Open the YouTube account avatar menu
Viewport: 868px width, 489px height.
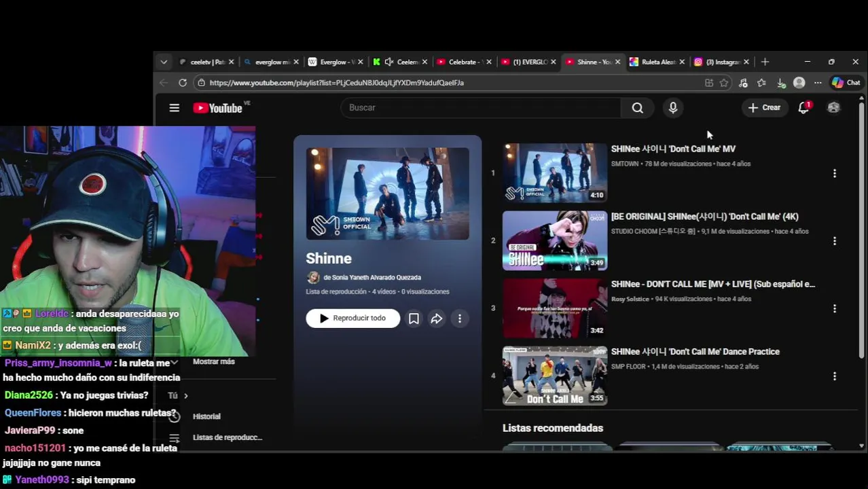click(x=833, y=107)
